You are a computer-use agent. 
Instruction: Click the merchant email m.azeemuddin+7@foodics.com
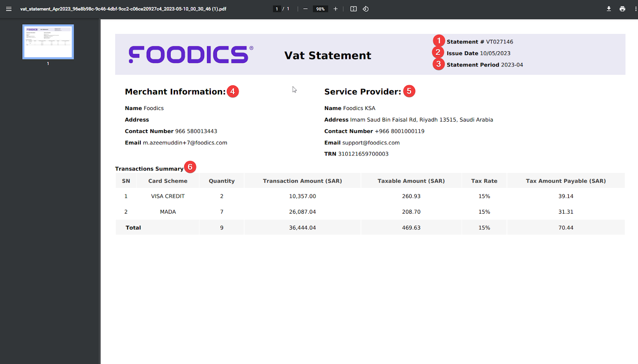coord(185,142)
